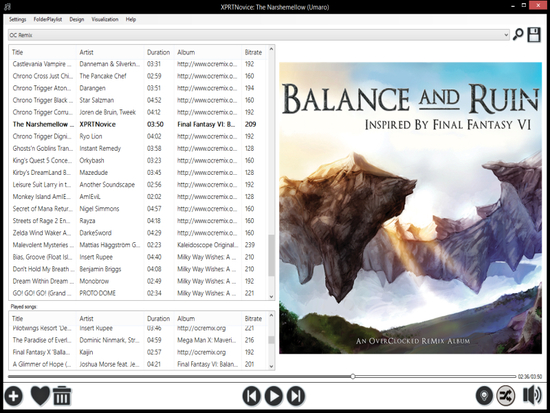Mark song as favorite with heart icon
This screenshot has width=550, height=413.
coord(40,395)
